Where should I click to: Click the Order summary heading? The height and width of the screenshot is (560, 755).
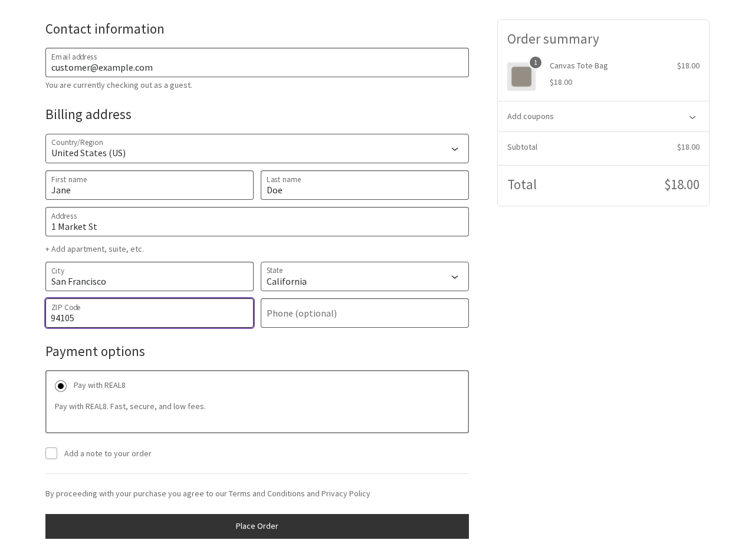click(x=553, y=39)
